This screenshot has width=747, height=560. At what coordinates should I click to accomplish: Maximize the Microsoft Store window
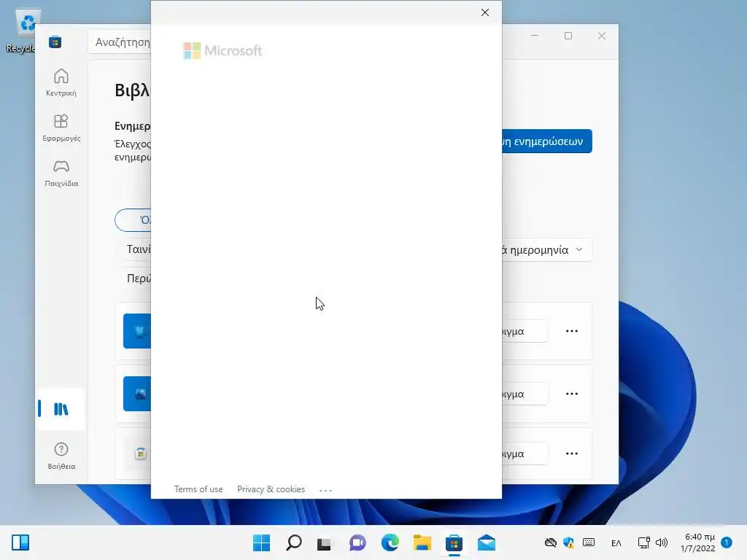click(x=568, y=36)
